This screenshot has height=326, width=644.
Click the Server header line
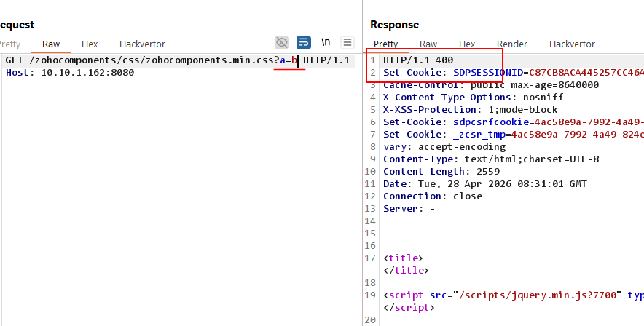tap(409, 208)
